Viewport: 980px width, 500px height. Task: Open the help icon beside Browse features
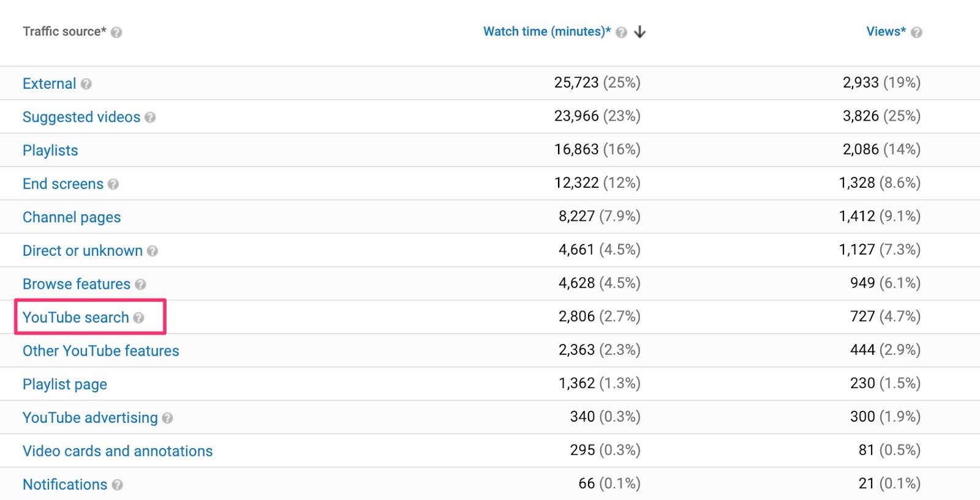(x=141, y=284)
